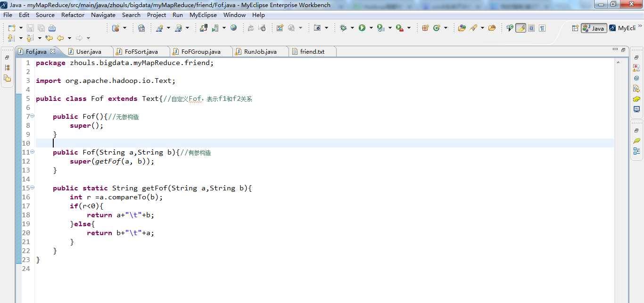Open the MyEclipse menu
This screenshot has height=303, width=644.
click(203, 15)
